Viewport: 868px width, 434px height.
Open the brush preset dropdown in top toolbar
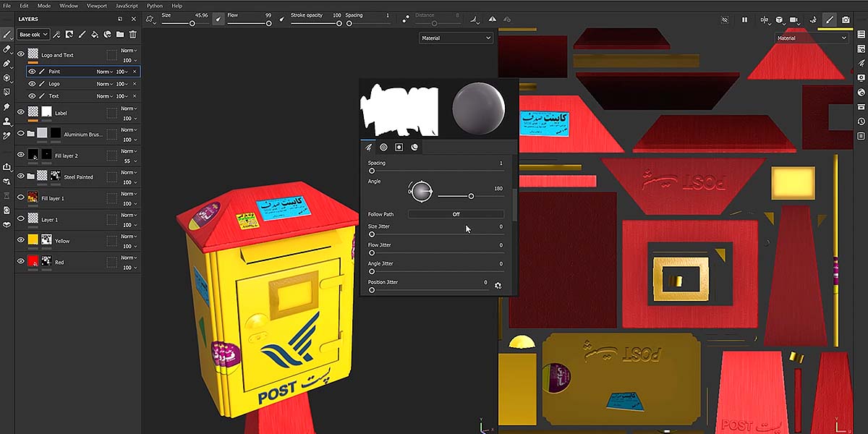pos(151,20)
